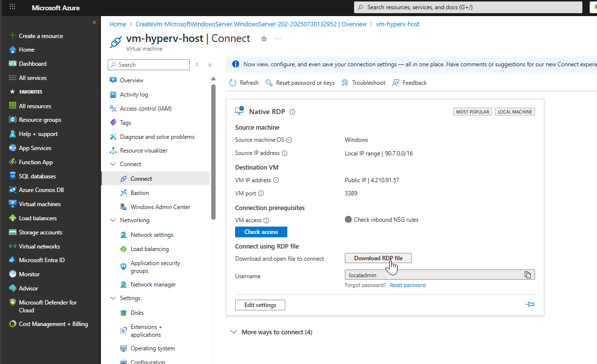The height and width of the screenshot is (364, 597).
Task: Open Home from the left sidebar
Action: pyautogui.click(x=26, y=50)
